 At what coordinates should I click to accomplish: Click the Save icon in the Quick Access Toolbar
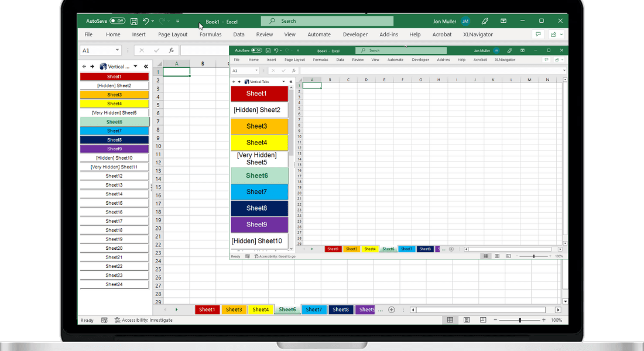[133, 20]
